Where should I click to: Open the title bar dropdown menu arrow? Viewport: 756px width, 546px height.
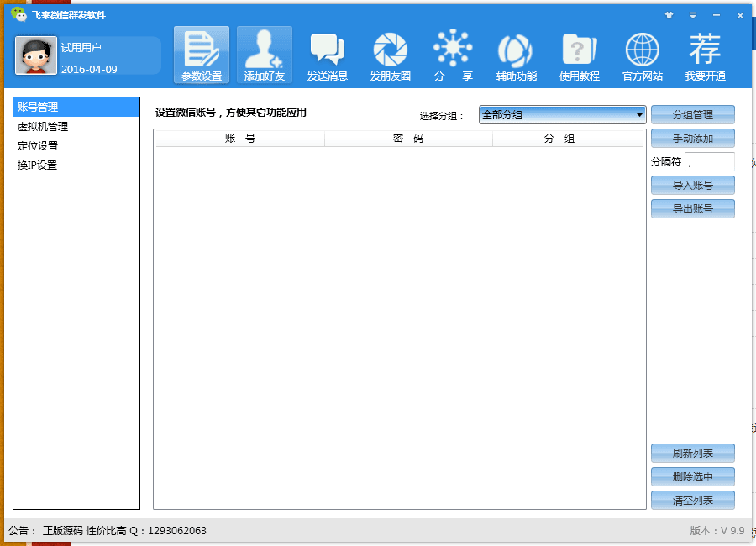tap(693, 15)
